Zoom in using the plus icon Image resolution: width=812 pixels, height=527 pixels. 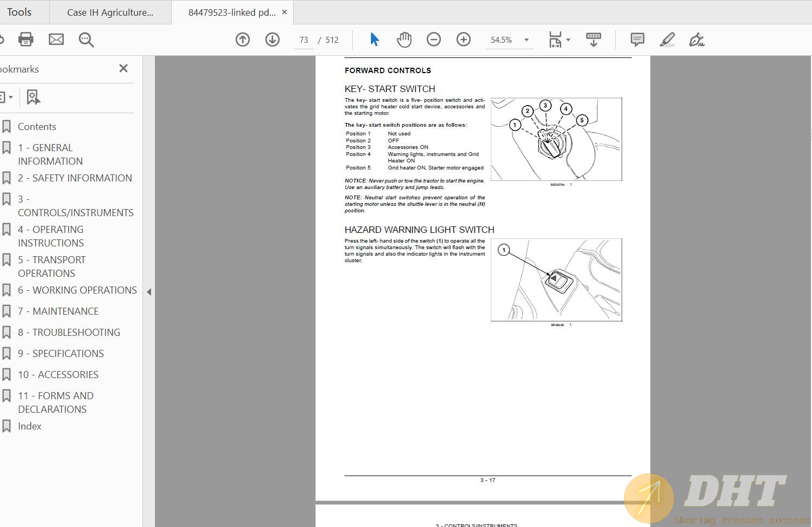click(x=463, y=40)
